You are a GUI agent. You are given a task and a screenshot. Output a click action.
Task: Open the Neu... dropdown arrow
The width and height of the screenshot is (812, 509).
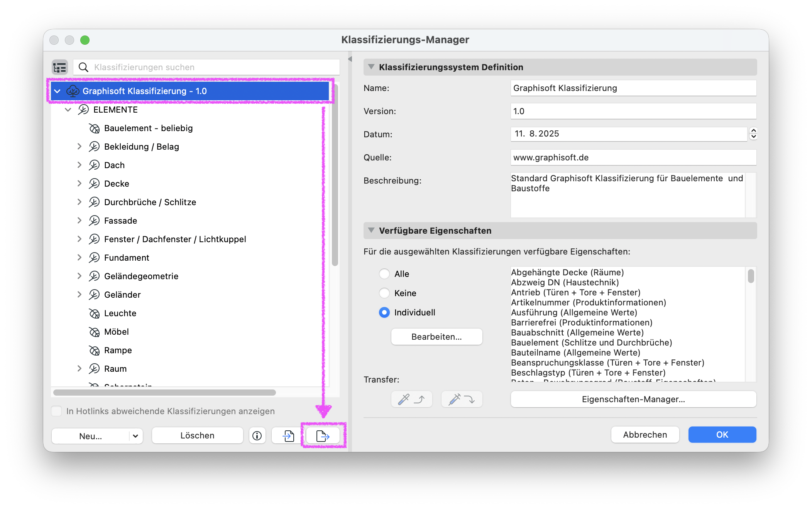(x=135, y=436)
